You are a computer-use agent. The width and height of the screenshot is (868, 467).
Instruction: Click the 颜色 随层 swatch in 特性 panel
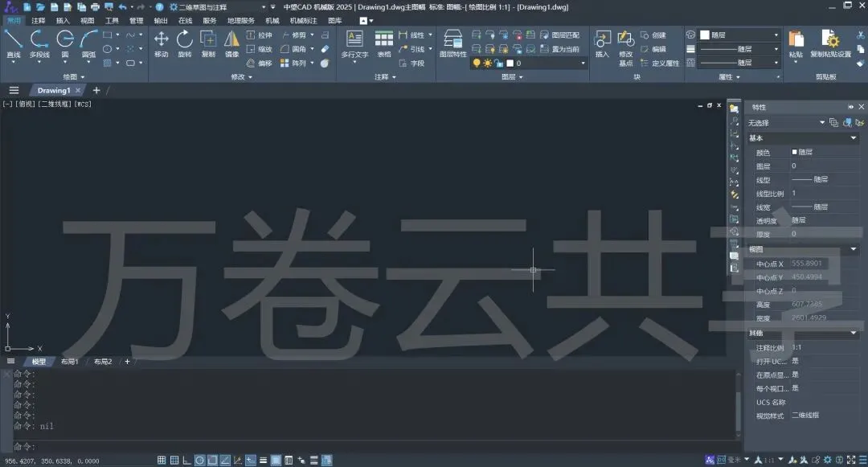794,152
